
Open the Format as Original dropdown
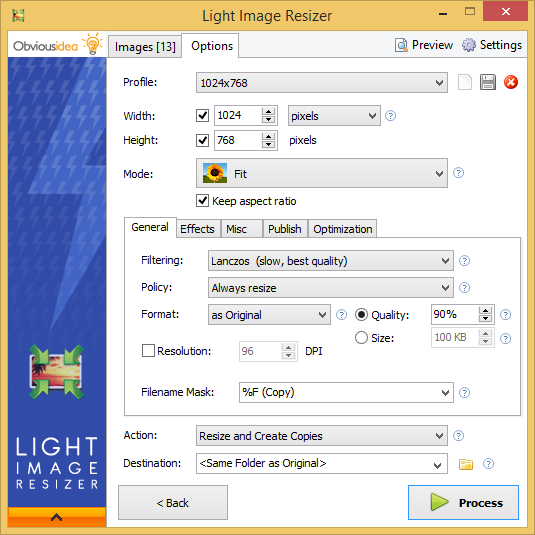pos(269,315)
